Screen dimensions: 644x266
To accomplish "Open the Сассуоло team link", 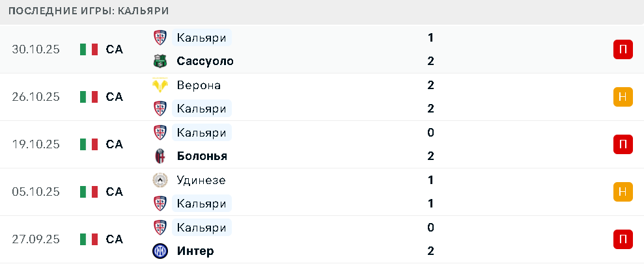I will pos(204,61).
